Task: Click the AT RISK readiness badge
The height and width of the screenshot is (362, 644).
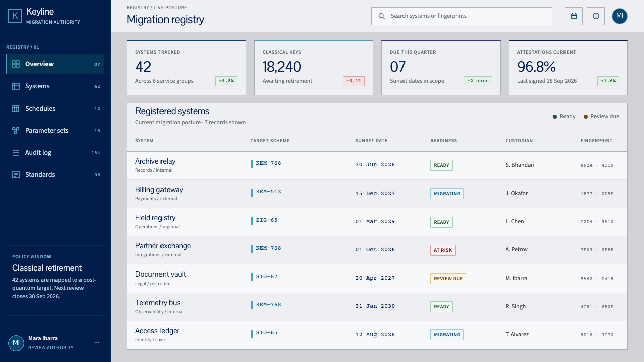Action: pyautogui.click(x=443, y=250)
